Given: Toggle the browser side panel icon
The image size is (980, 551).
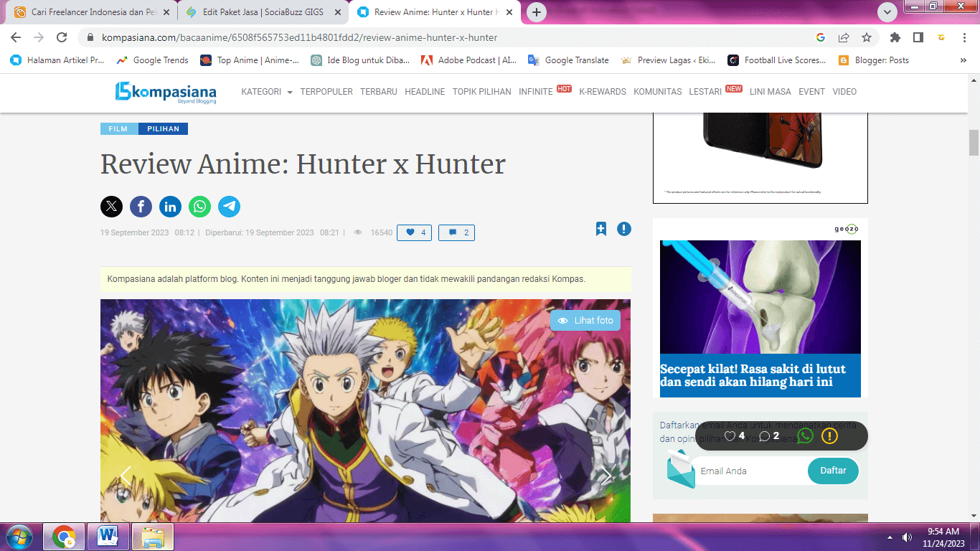Looking at the screenshot, I should coord(918,37).
